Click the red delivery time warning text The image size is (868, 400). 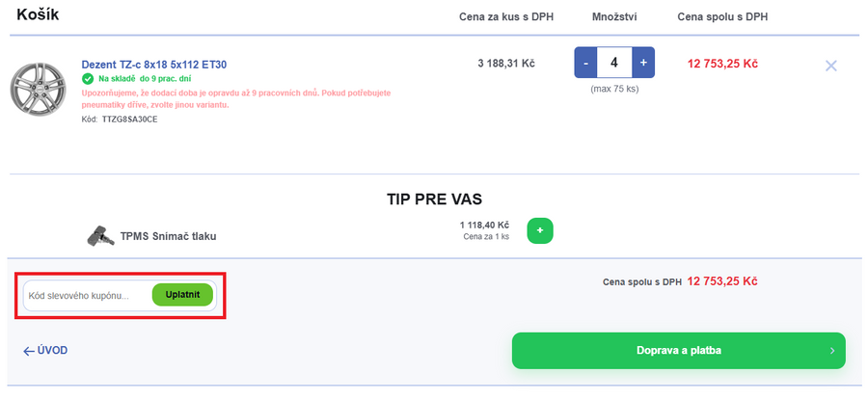click(236, 97)
